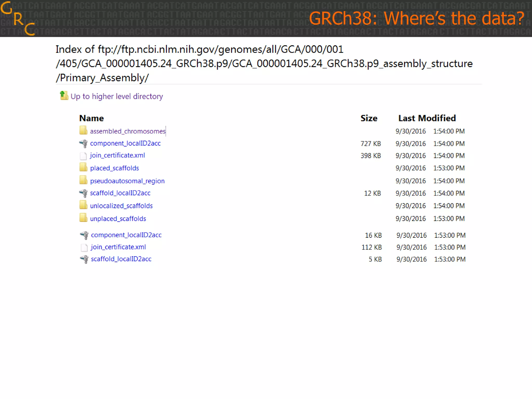Screen dimensions: 532x399
Task: Open the 727 KB component_localID2acc file
Action: tap(125, 143)
